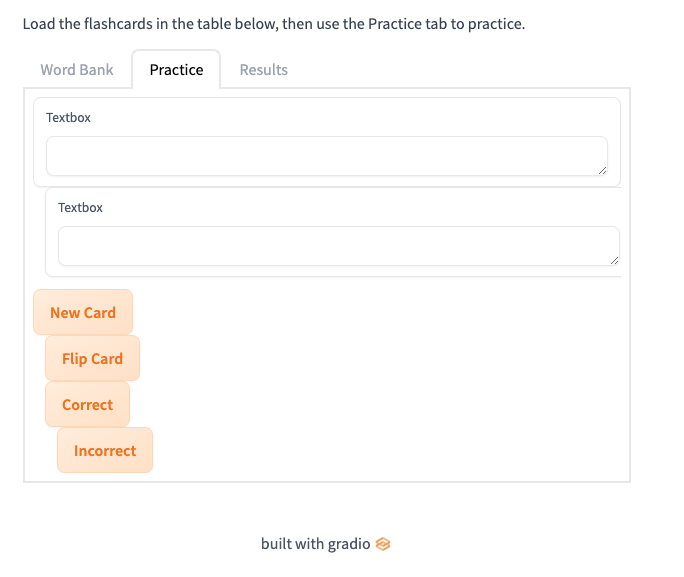684x577 pixels.
Task: Click the Flip Card button
Action: pyautogui.click(x=92, y=358)
